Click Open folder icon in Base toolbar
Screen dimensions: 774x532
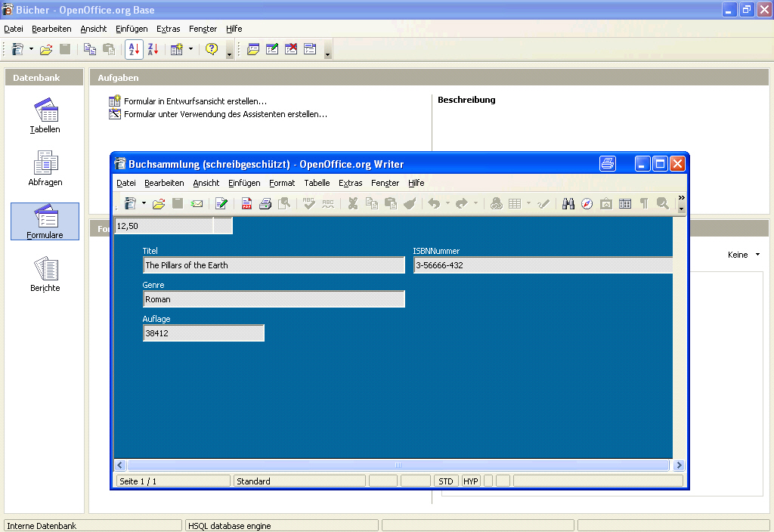pos(46,49)
